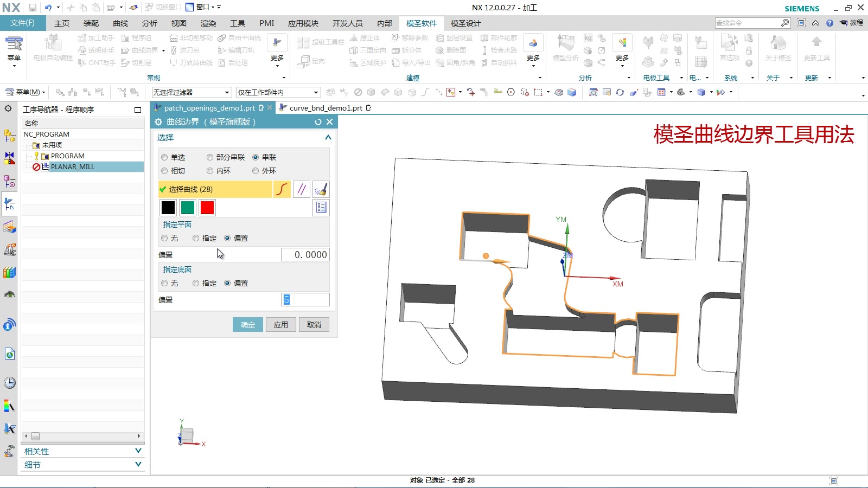Pick the red color swatch
868x488 pixels.
pos(207,207)
